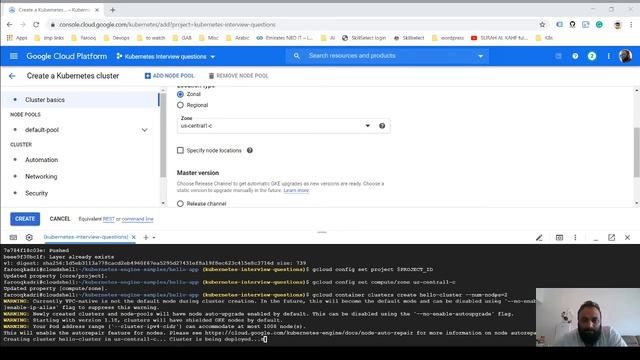Open the SkillSelect login bookmark
The image size is (640, 360).
coord(364,38)
